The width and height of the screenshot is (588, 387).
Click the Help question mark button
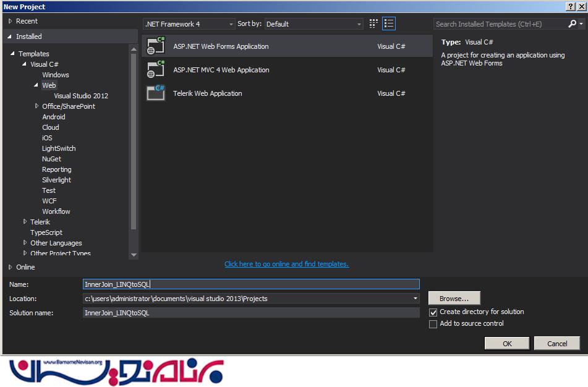click(570, 6)
